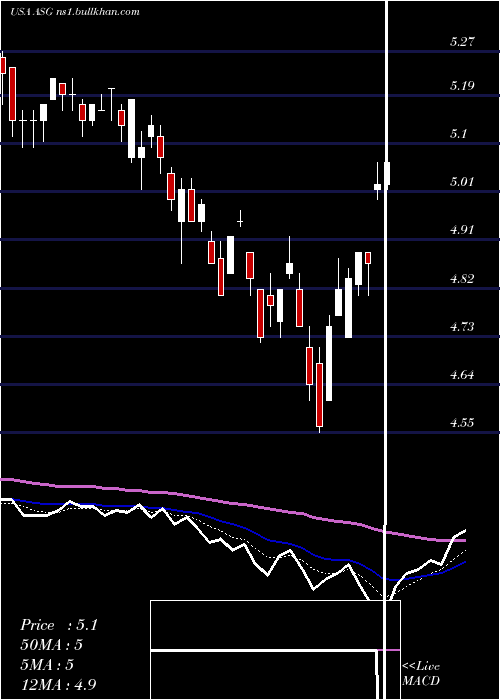Click the 4.55 price axis label

[462, 422]
